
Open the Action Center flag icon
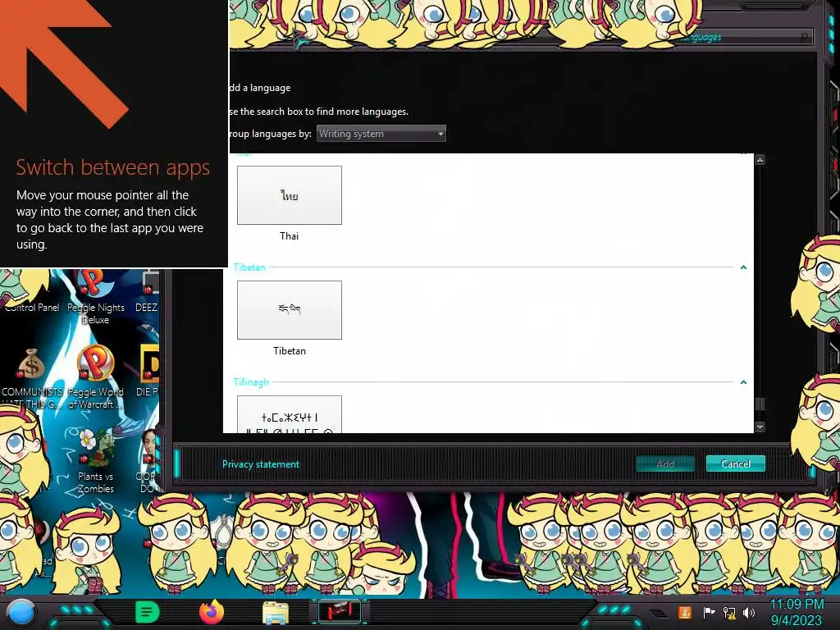[709, 612]
